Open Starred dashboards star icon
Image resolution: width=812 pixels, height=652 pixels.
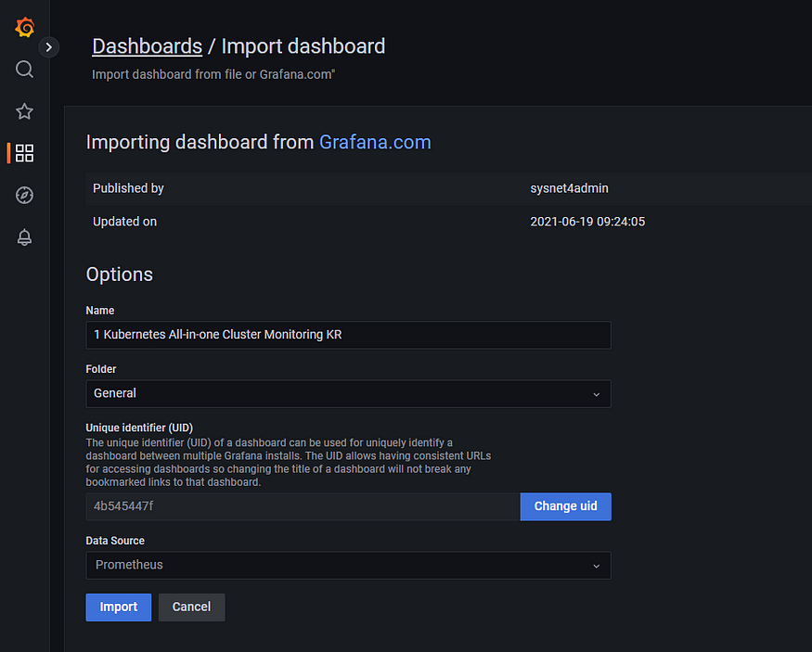[24, 111]
